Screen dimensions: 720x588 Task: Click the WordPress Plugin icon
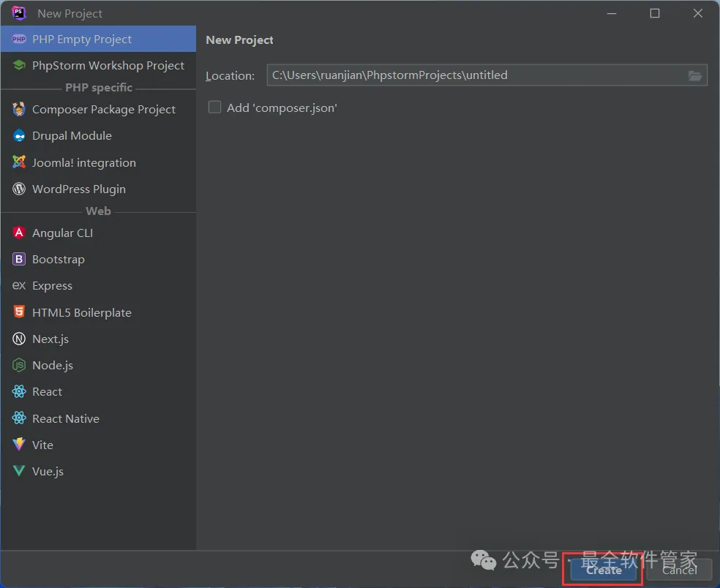click(19, 189)
